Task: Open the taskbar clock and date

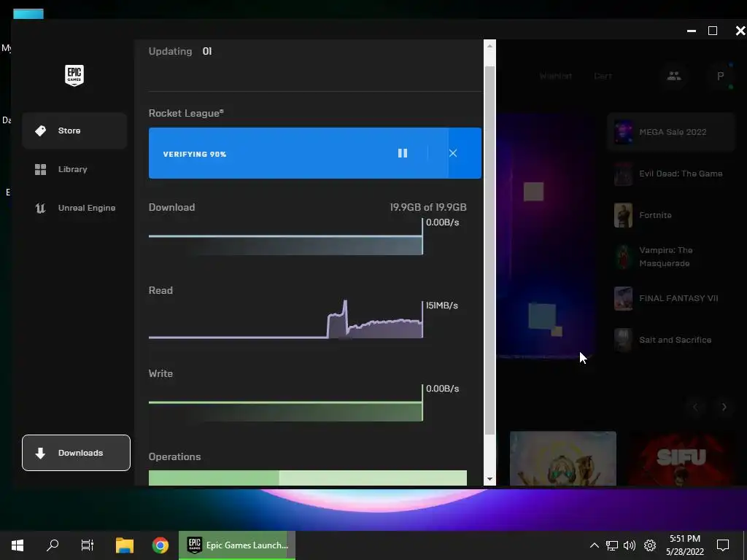Action: point(685,545)
